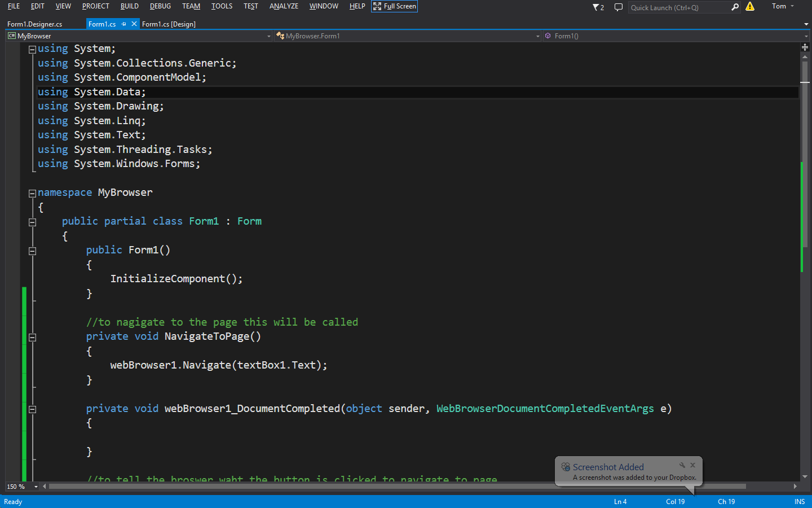Click the 'using System.Windows.Forms;' line

tap(119, 164)
